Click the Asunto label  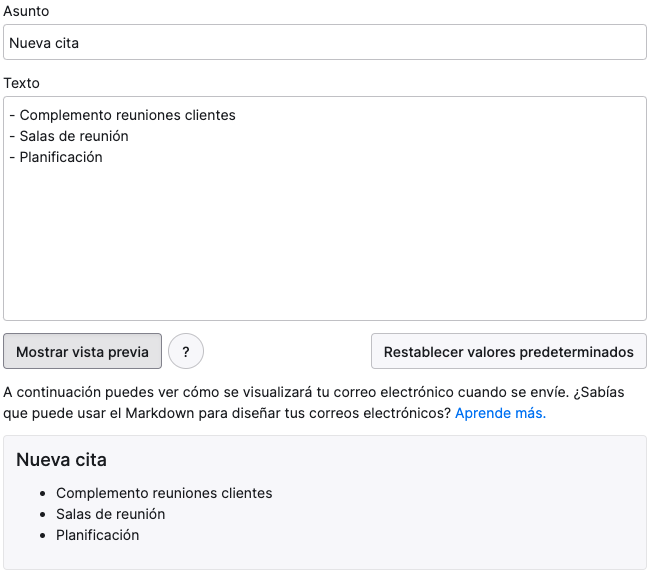pyautogui.click(x=26, y=11)
